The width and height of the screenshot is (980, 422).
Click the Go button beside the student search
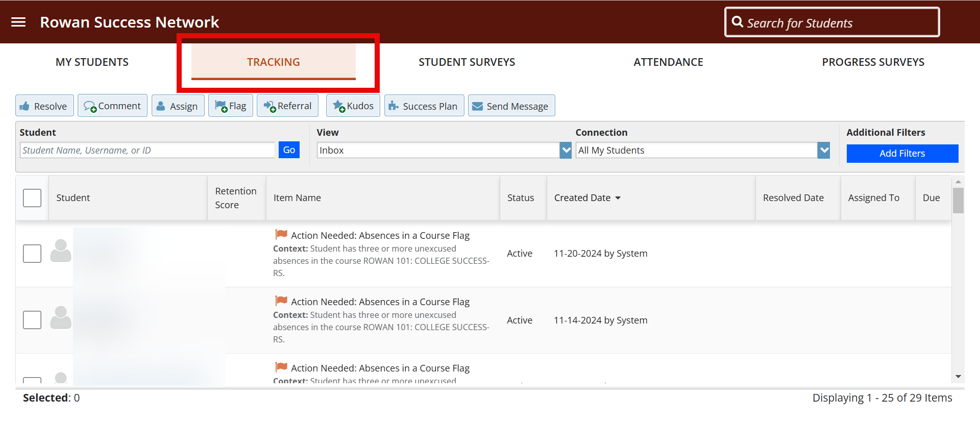[x=289, y=150]
